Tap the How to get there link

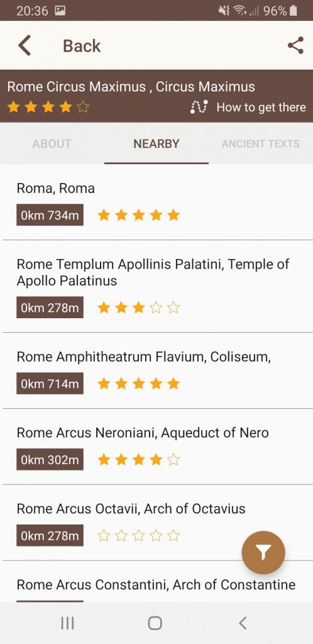[x=261, y=107]
